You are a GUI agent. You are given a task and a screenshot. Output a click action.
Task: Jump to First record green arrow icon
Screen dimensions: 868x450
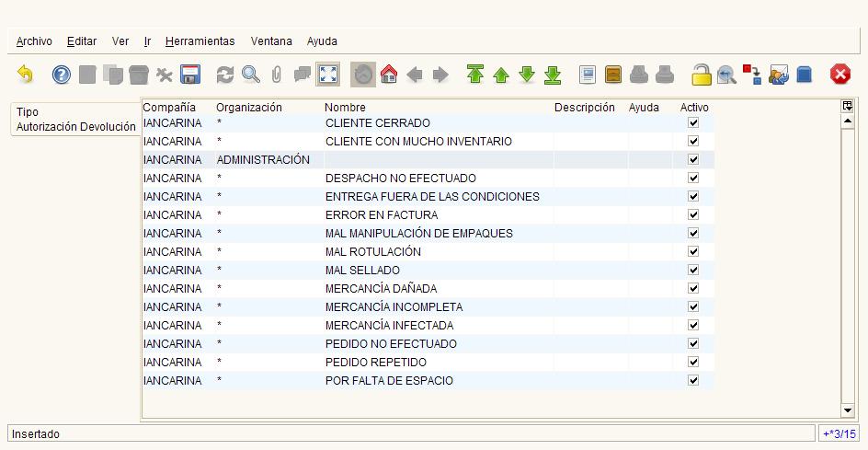tap(475, 75)
